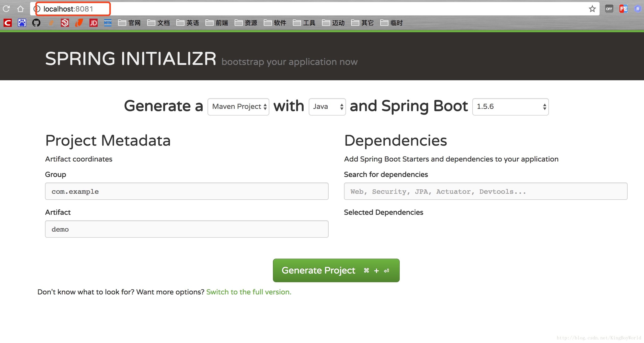Open the round R extension icon
The image size is (644, 343).
click(638, 9)
